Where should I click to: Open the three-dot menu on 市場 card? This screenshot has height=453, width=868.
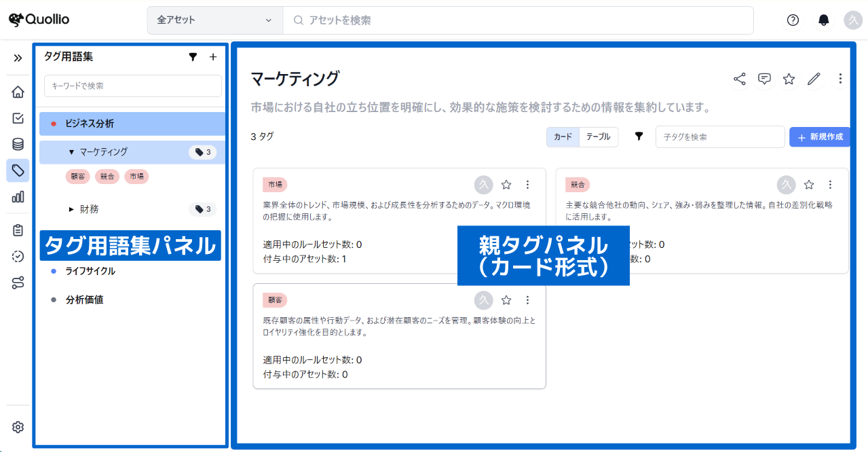pos(528,184)
